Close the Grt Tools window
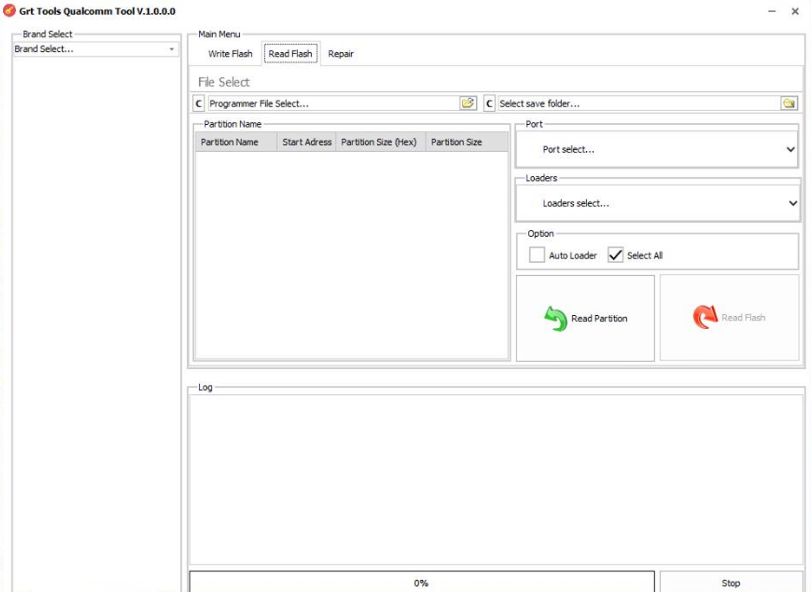This screenshot has width=811, height=592. click(795, 11)
